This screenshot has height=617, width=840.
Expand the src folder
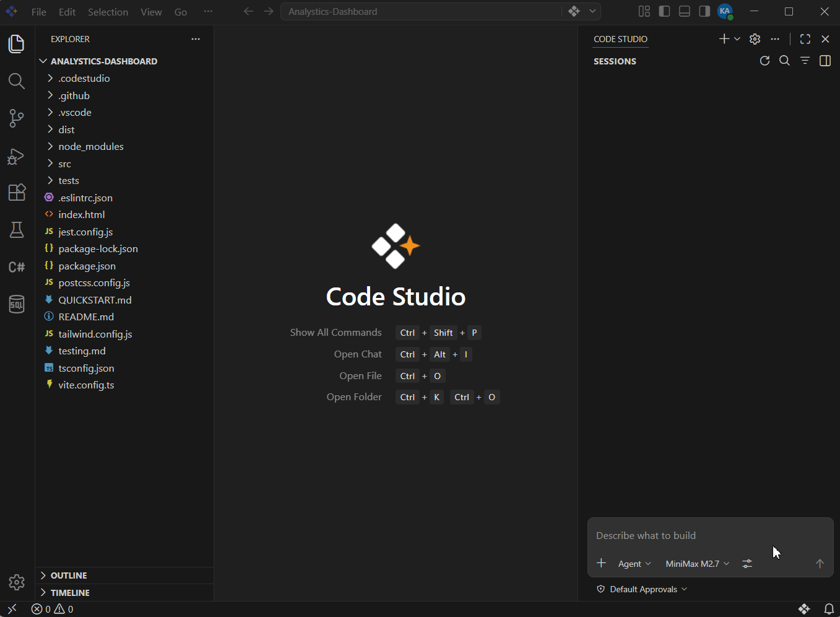[x=124, y=164]
